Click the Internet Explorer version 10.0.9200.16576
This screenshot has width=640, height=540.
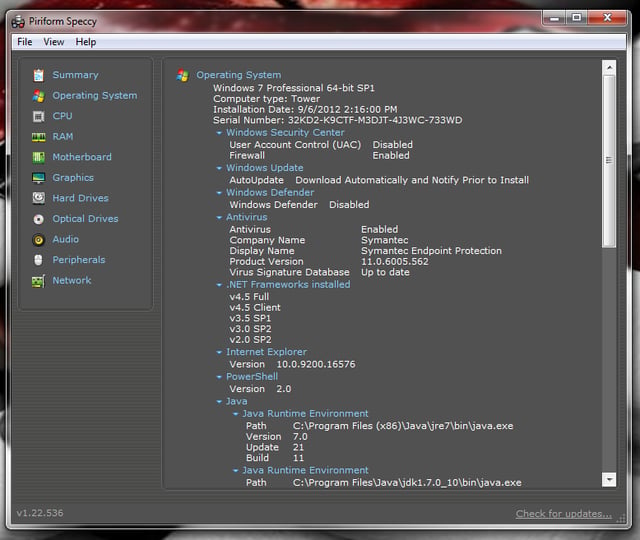click(x=316, y=364)
